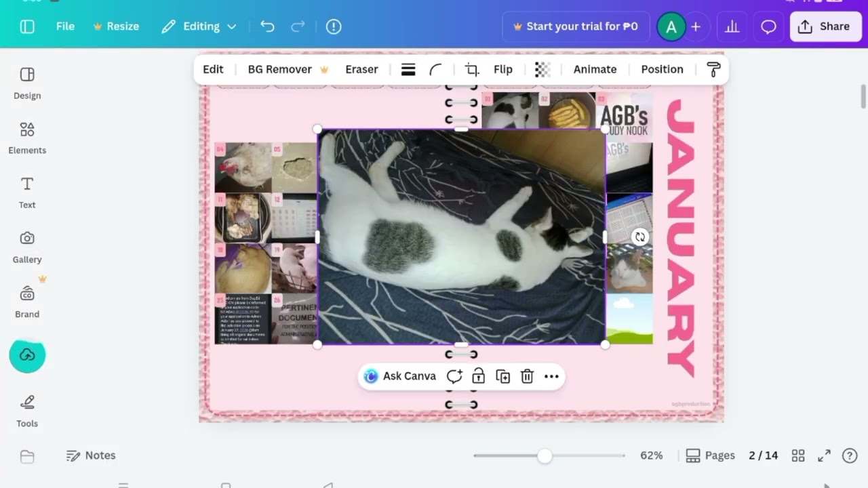Open the analytics chart icon
Image resolution: width=868 pixels, height=488 pixels.
[732, 27]
